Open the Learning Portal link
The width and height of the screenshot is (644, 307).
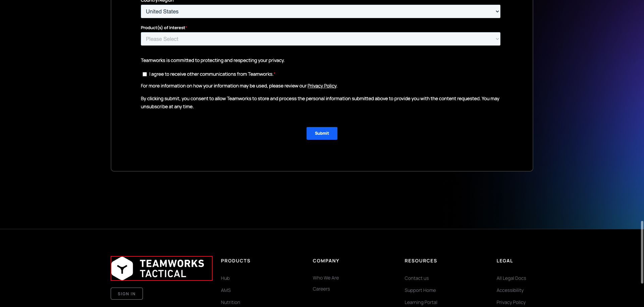(421, 302)
